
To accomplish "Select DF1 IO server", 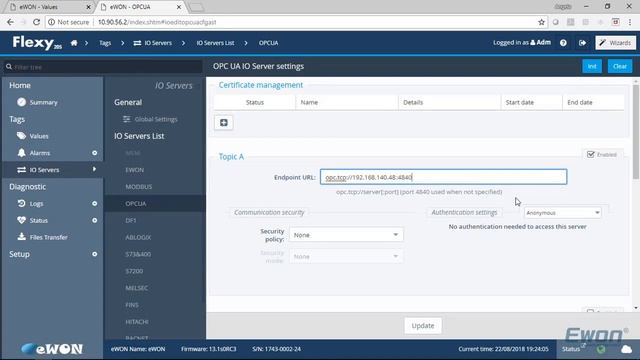I will point(131,220).
